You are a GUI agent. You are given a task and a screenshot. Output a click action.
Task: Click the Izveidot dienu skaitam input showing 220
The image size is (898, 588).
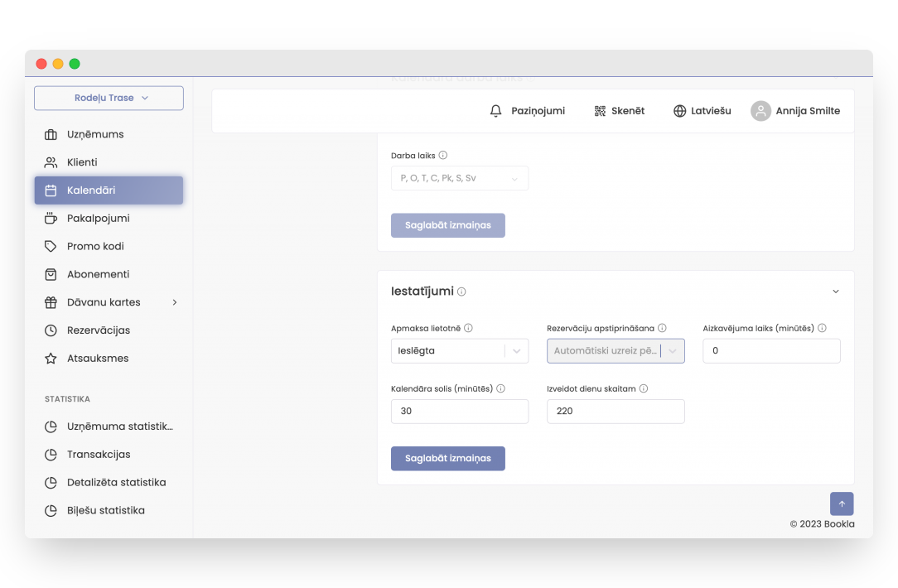[616, 411]
